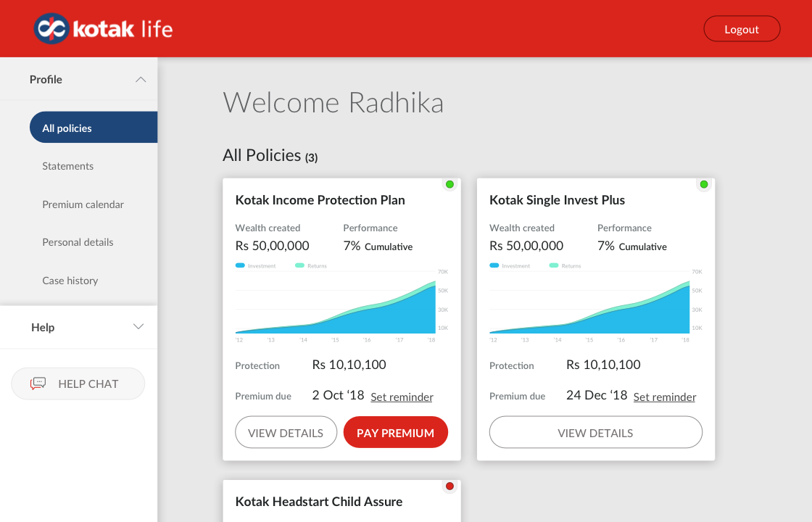
Task: Click Set reminder for the 24 Dec premium
Action: click(x=664, y=397)
